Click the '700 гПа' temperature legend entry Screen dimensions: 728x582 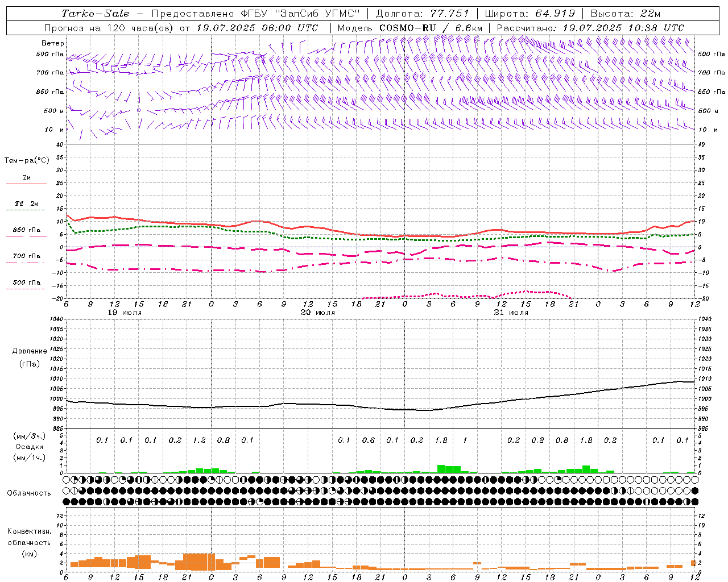27,256
